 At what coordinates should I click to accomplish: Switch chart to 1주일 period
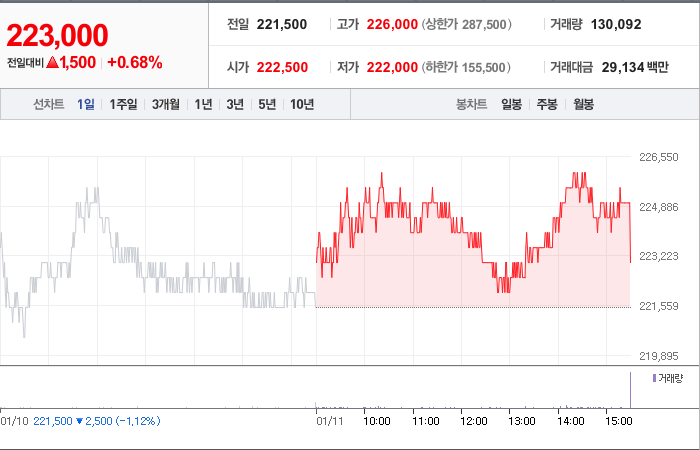[123, 104]
